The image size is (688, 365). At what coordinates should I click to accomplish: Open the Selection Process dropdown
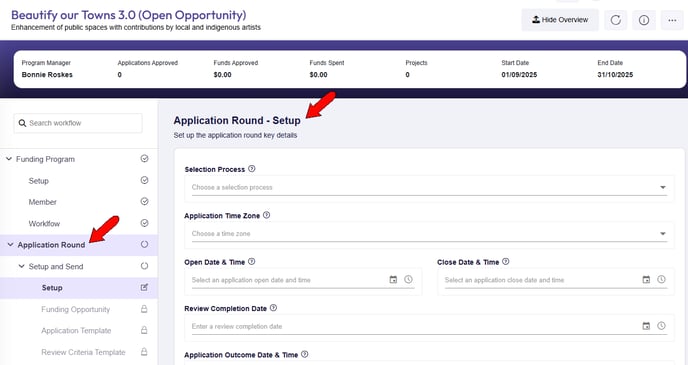point(429,187)
